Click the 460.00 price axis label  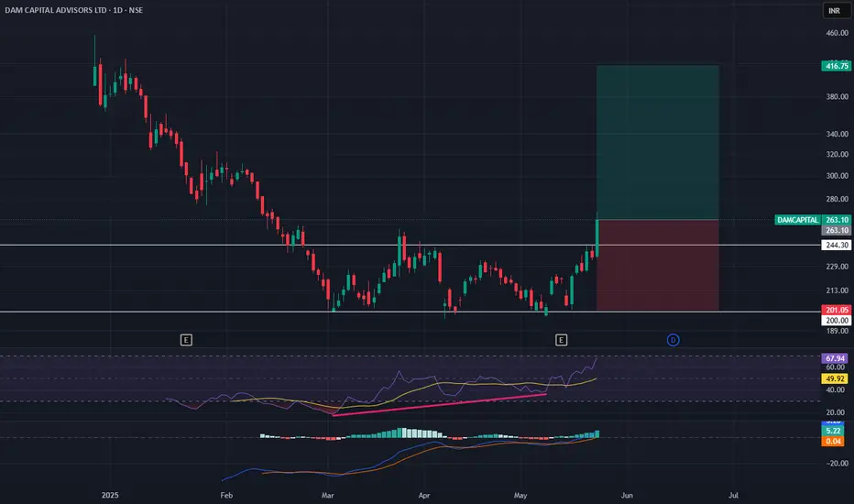(x=838, y=33)
